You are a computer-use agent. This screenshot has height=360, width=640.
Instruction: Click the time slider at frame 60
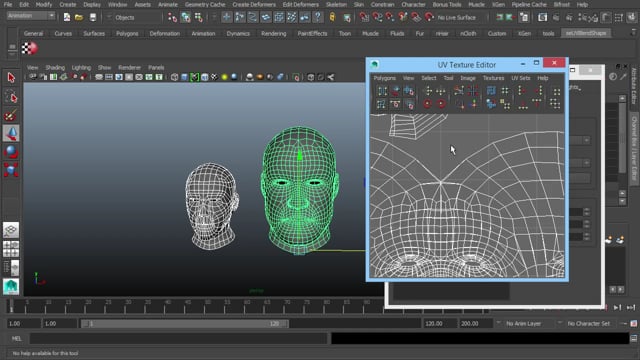[x=247, y=306]
